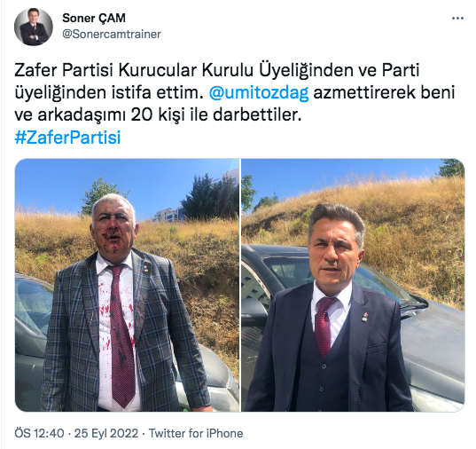Click the ÖS 12:40 timestamp
Viewport: 476px width, 449px height.
[40, 433]
